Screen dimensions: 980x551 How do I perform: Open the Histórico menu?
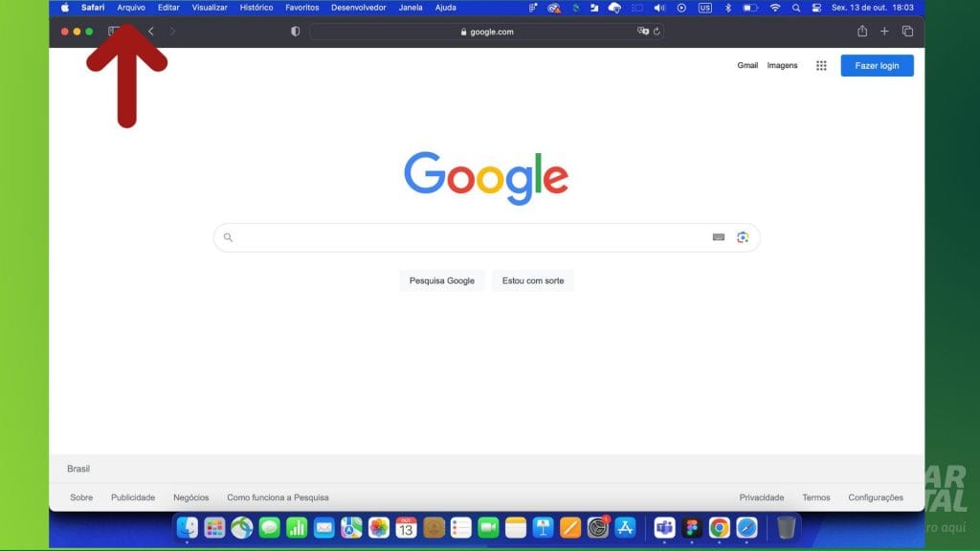pos(256,8)
